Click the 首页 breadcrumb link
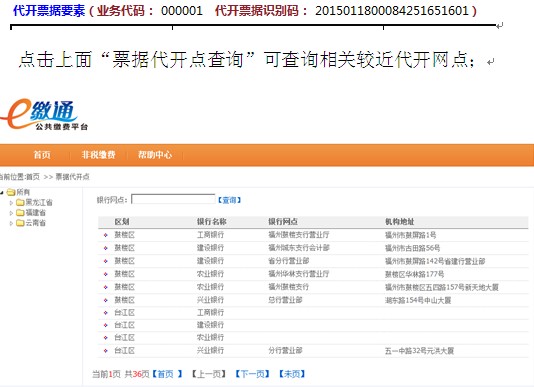 pyautogui.click(x=33, y=177)
